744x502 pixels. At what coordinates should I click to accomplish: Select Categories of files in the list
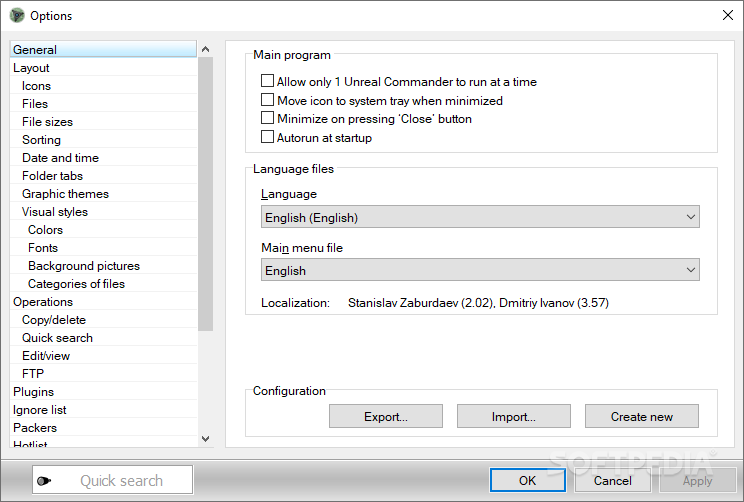[103, 284]
